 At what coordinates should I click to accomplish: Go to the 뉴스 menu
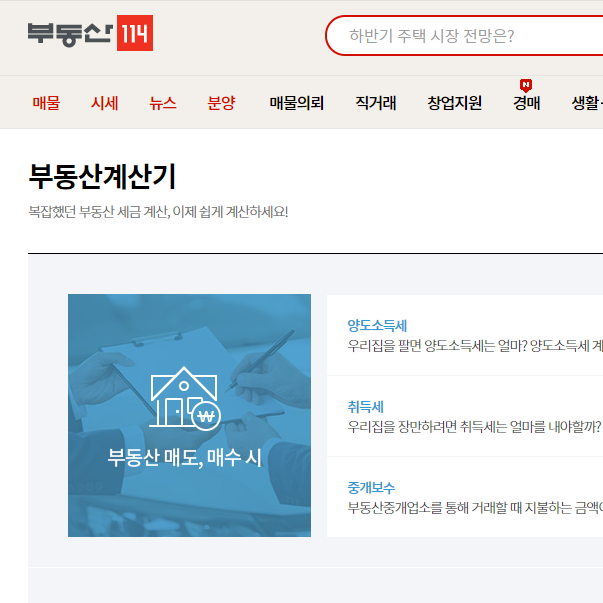pyautogui.click(x=163, y=103)
